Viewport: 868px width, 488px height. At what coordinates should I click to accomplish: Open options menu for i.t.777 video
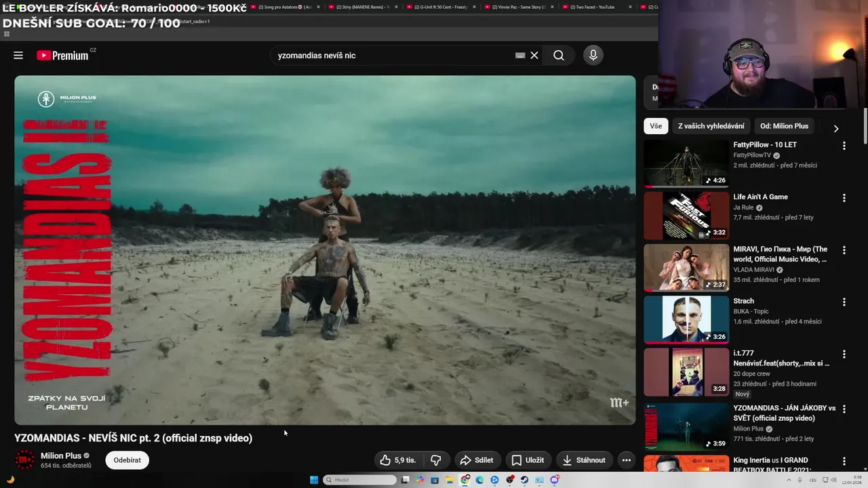coord(844,354)
